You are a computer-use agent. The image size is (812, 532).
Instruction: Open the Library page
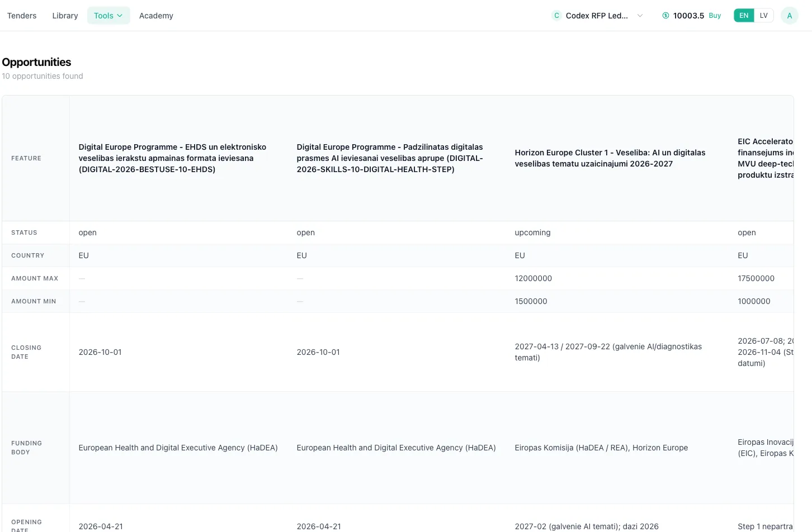pyautogui.click(x=65, y=16)
